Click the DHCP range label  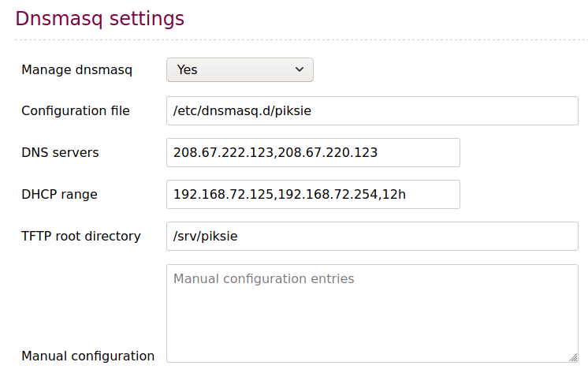59,195
